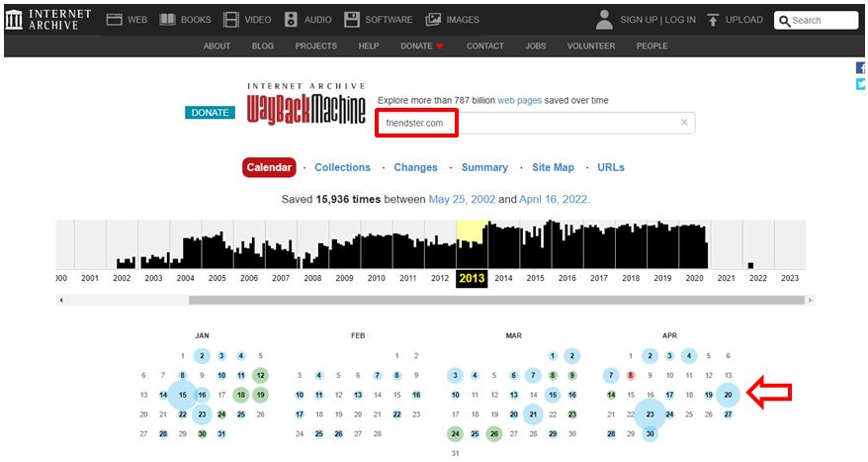Image resolution: width=868 pixels, height=462 pixels.
Task: Open the January 19 green snapshot
Action: 260,395
